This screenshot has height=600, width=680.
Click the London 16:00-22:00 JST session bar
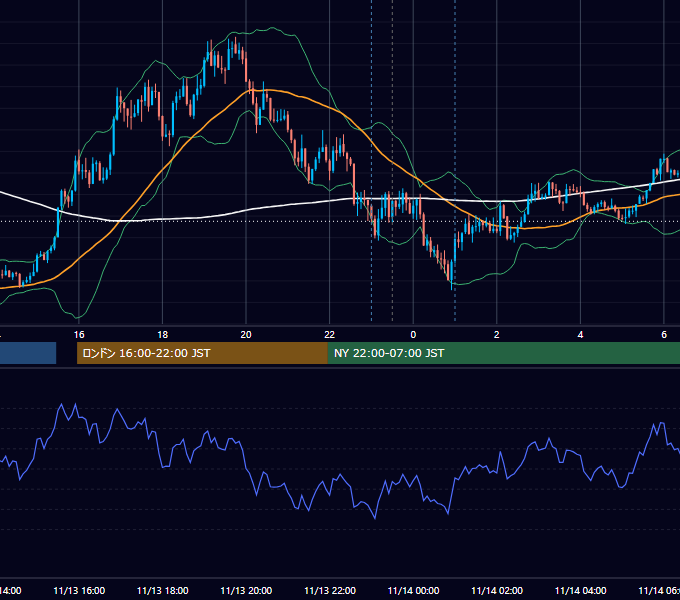[x=202, y=353]
